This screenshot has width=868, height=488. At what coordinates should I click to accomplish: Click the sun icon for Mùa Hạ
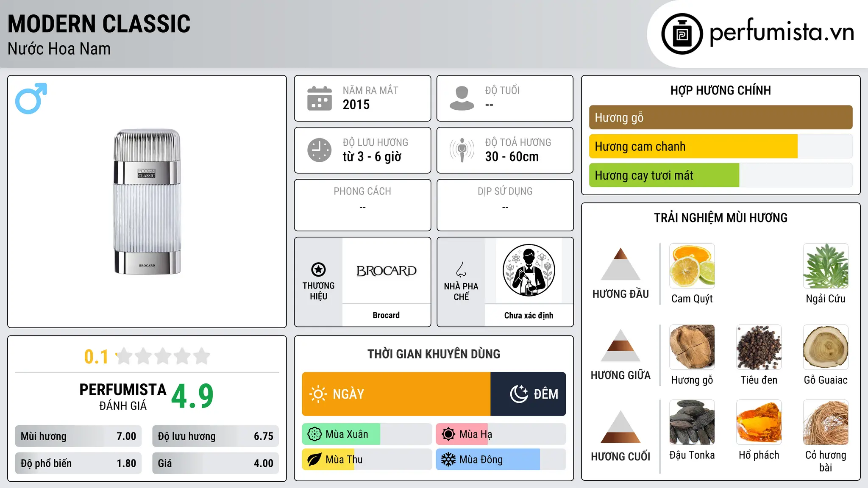point(448,434)
